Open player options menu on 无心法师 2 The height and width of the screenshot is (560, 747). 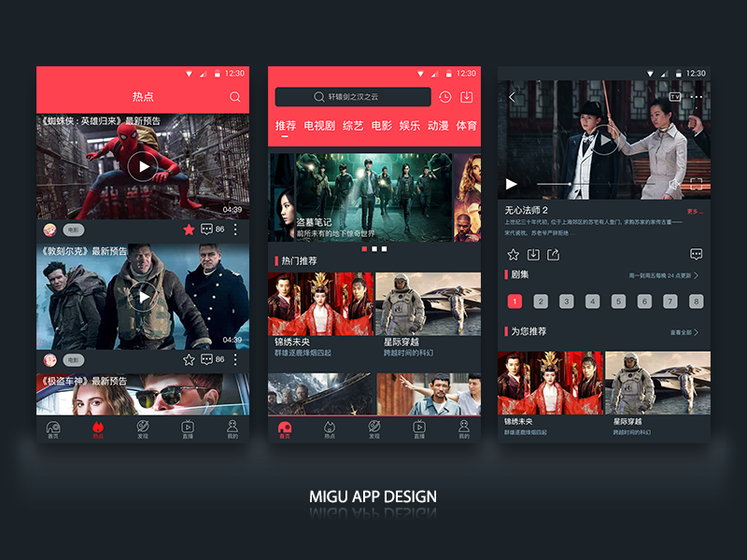click(x=697, y=96)
